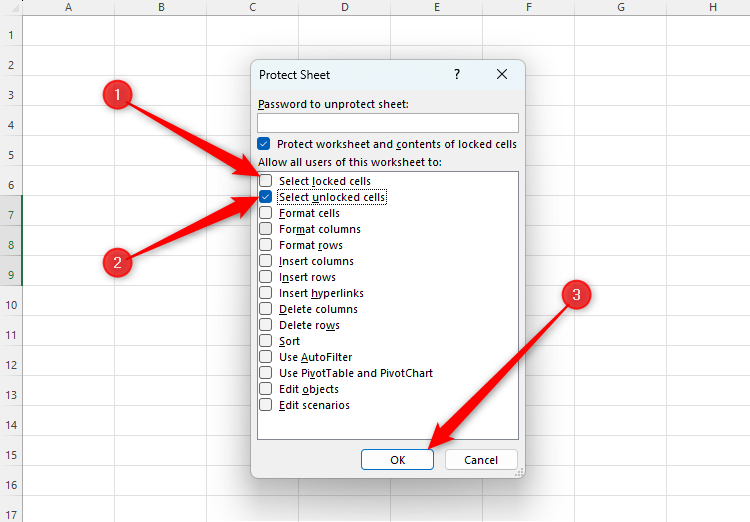This screenshot has width=750, height=522.
Task: Select column G header
Action: [620, 8]
